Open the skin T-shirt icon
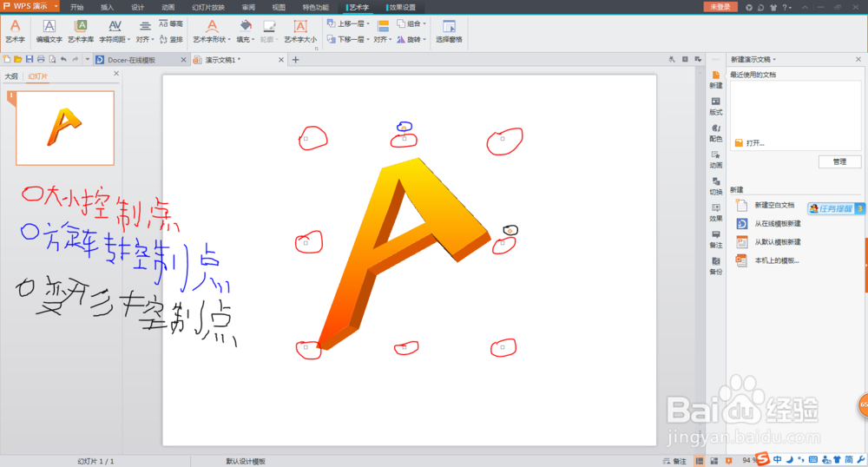The image size is (868, 467). 773,7
